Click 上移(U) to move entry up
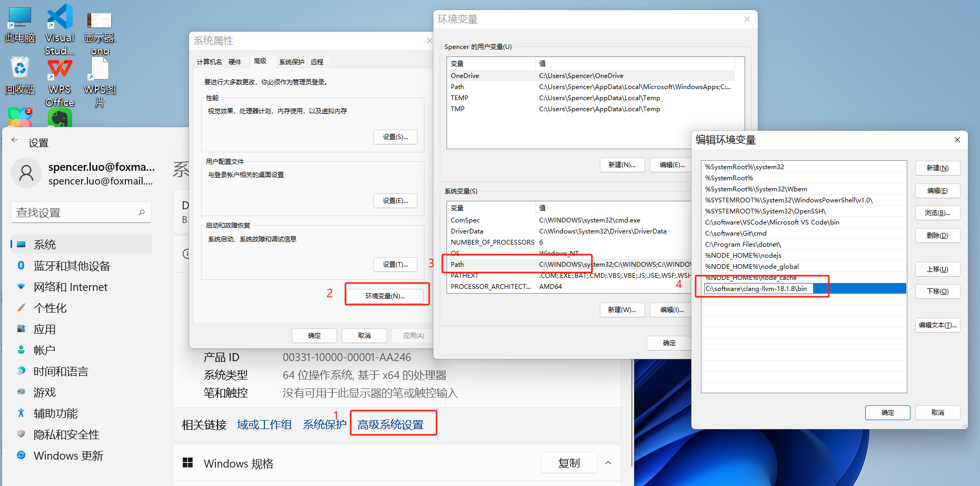The image size is (980, 486). 937,269
